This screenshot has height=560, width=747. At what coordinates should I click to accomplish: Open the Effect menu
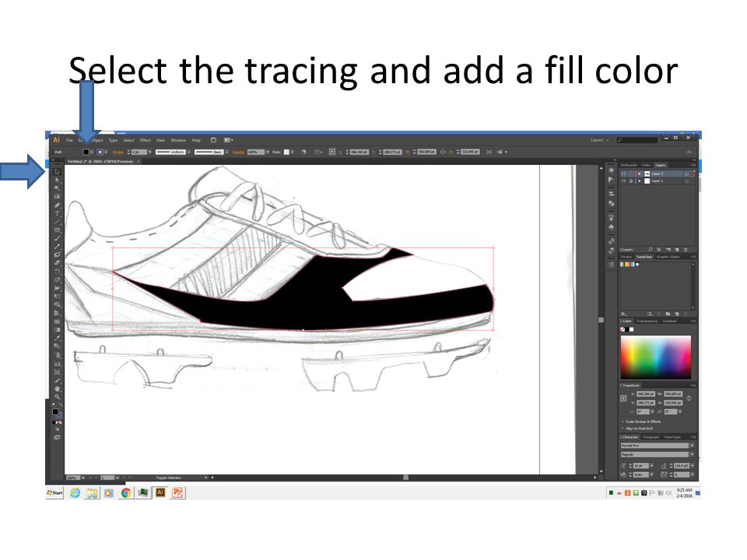[x=146, y=140]
